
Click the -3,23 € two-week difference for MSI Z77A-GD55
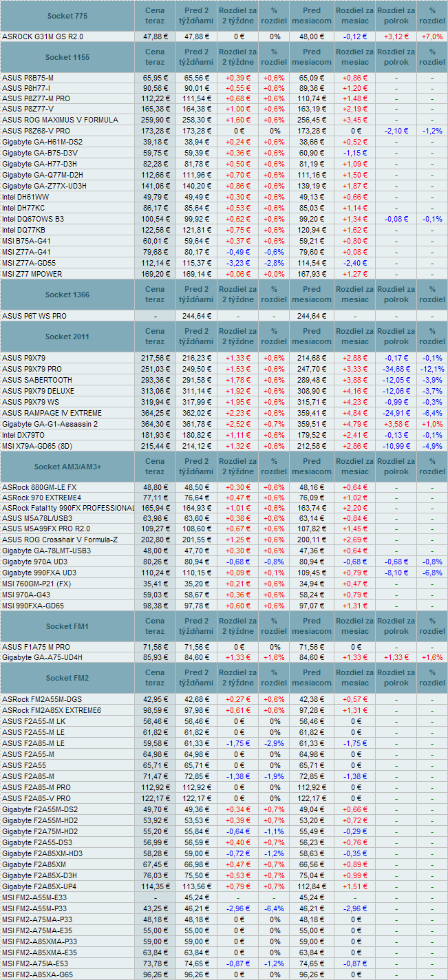237,263
